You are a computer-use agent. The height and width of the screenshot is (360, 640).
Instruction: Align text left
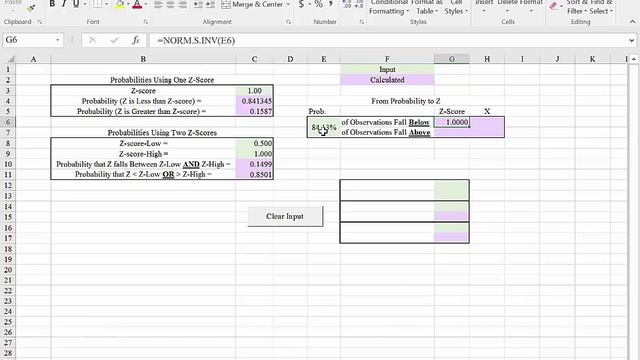click(x=158, y=4)
